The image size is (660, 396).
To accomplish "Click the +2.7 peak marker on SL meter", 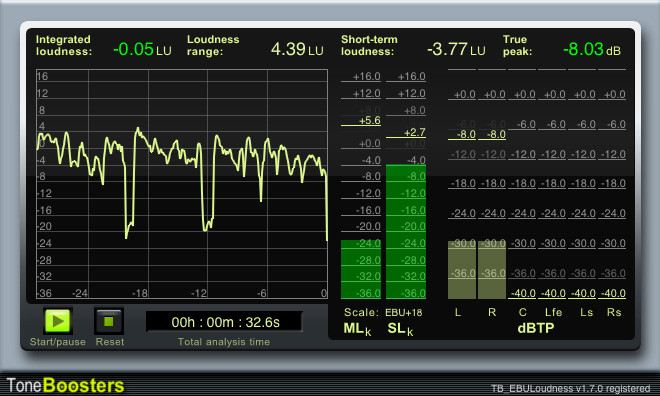I will point(406,133).
